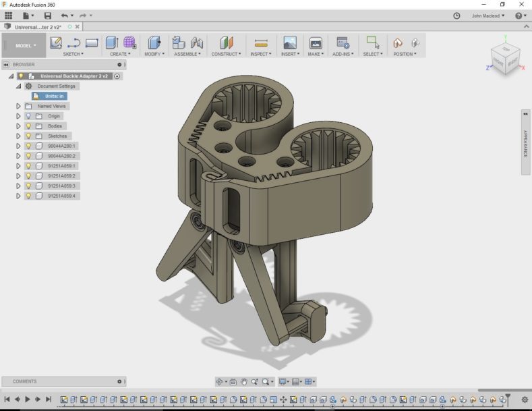Expand the Sketches folder in the browser
This screenshot has width=532, height=411.
point(18,136)
